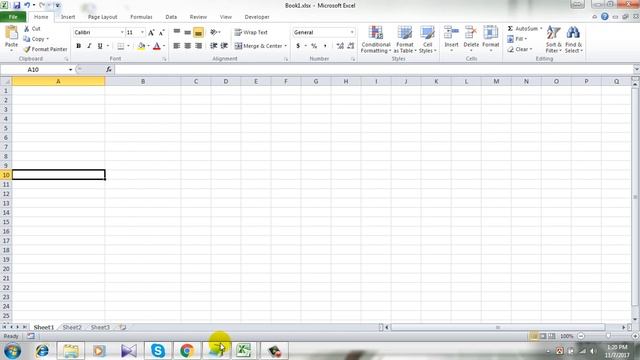640x360 pixels.
Task: Open Skype from the taskbar
Action: 158,351
